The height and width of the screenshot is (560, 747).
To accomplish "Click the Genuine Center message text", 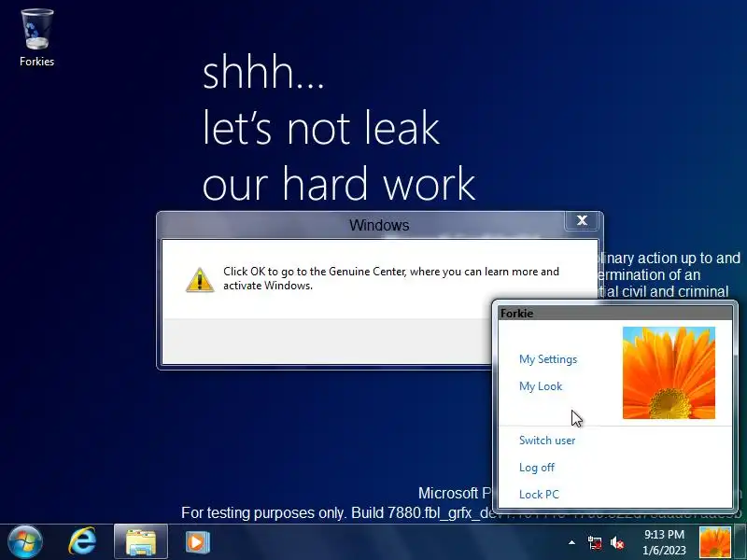I will click(391, 278).
